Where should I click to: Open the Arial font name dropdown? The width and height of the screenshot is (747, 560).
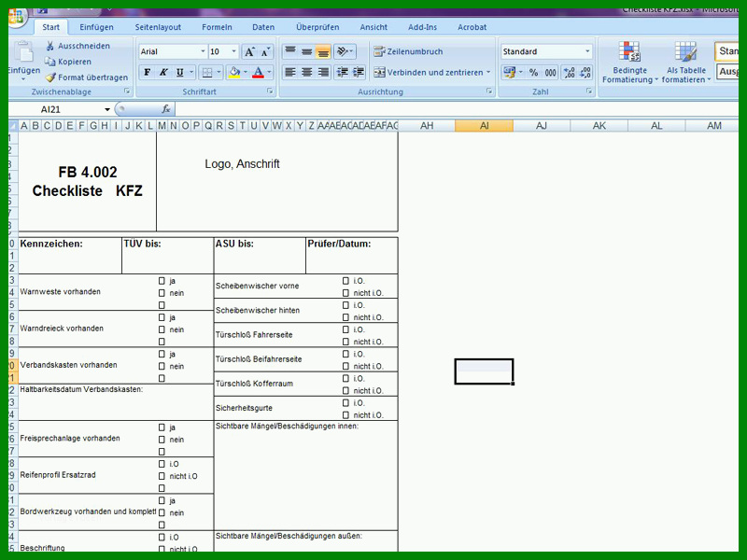pyautogui.click(x=203, y=51)
